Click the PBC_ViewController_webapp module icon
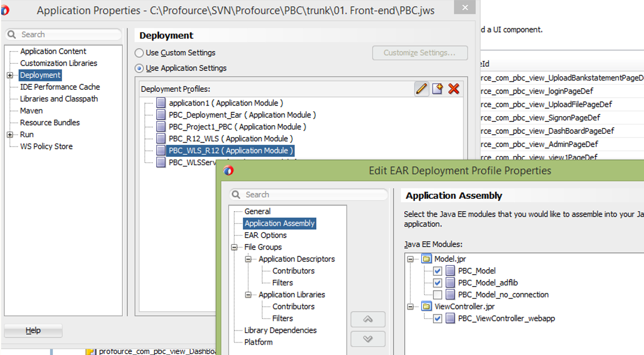The height and width of the screenshot is (355, 644). (451, 319)
